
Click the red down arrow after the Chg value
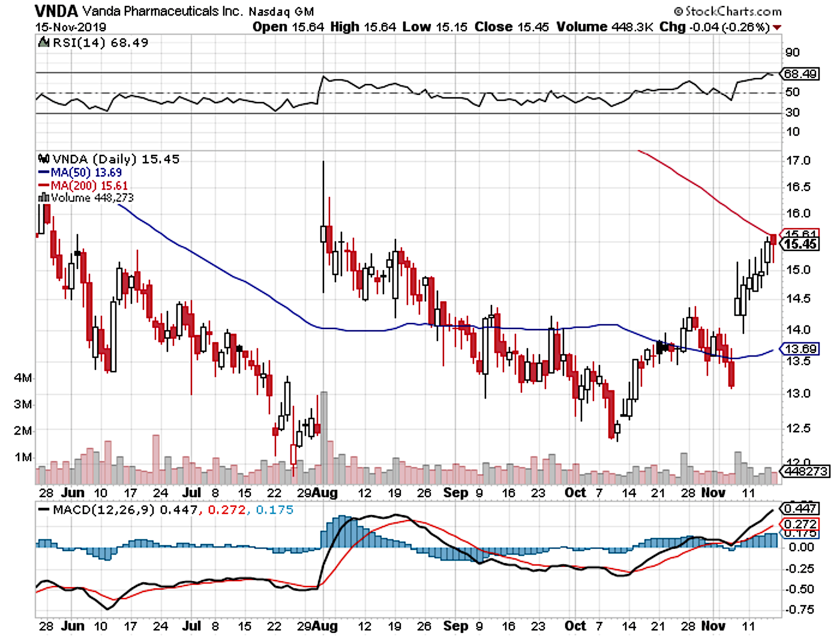(x=778, y=28)
